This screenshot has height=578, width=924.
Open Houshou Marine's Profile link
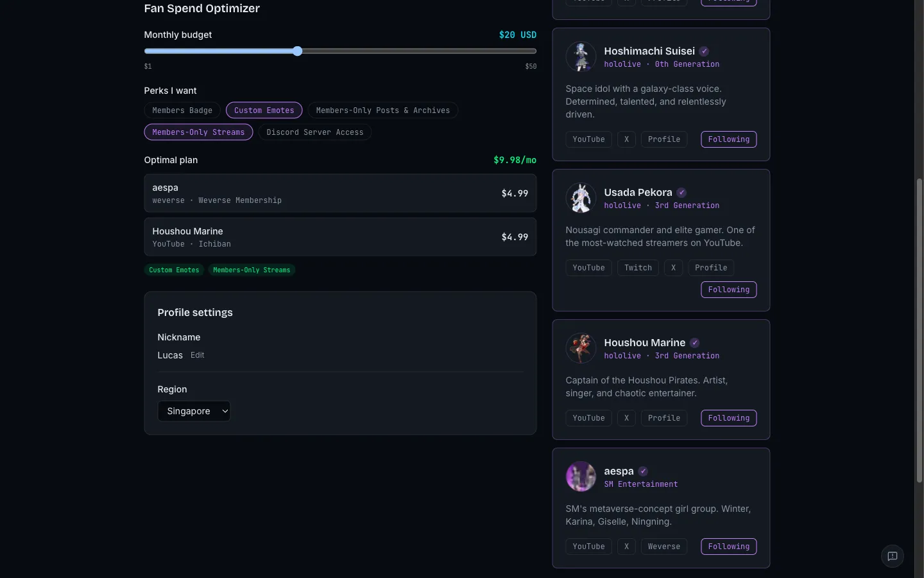coord(664,418)
